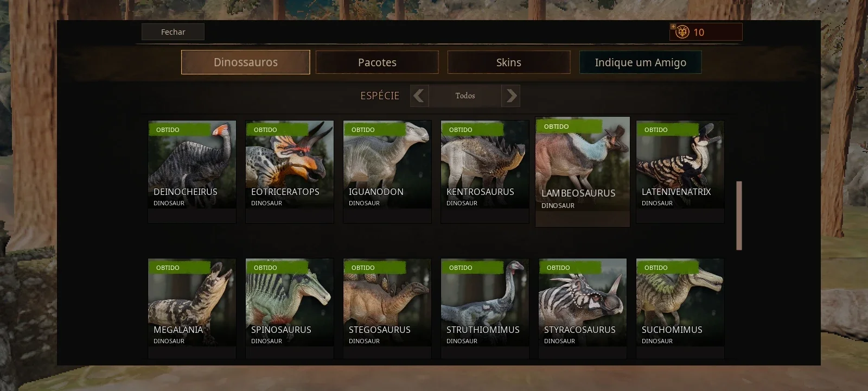
Task: Open the coin balance showing 10
Action: point(706,32)
